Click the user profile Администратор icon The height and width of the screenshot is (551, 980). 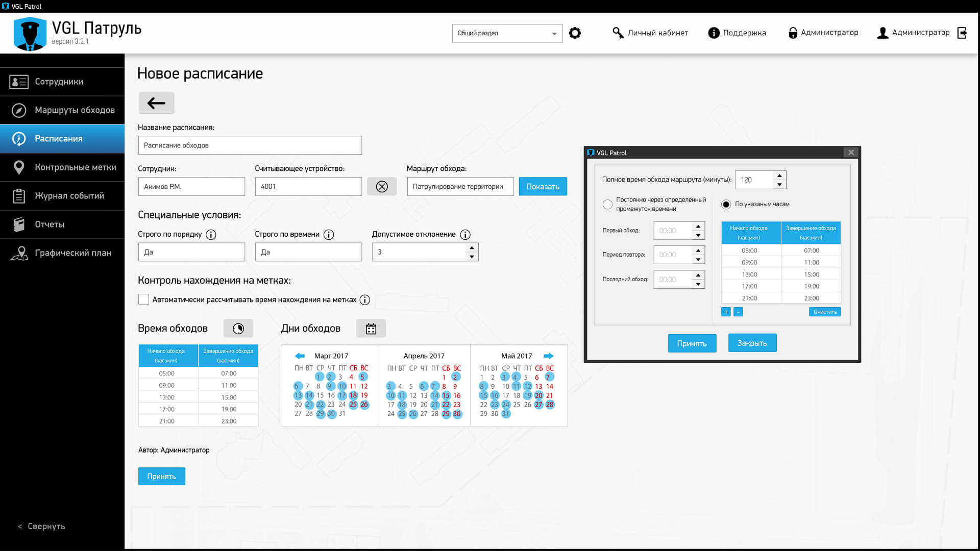[883, 33]
